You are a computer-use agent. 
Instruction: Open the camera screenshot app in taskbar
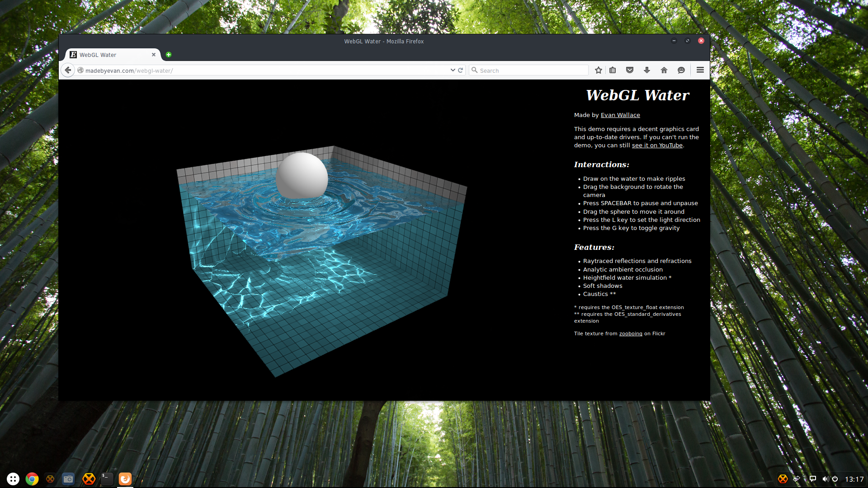[68, 479]
